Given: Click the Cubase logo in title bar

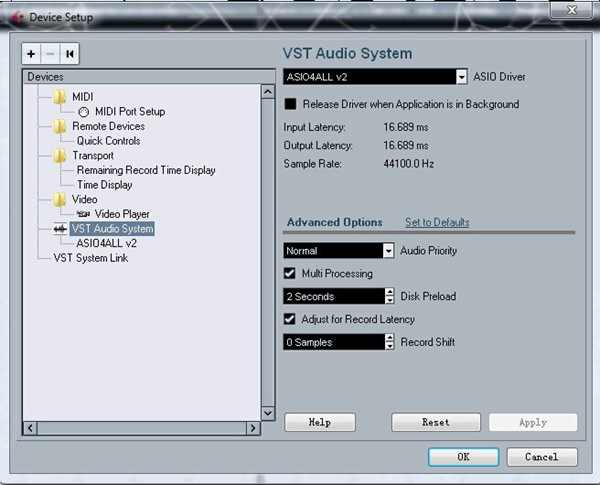Looking at the screenshot, I should pos(17,17).
